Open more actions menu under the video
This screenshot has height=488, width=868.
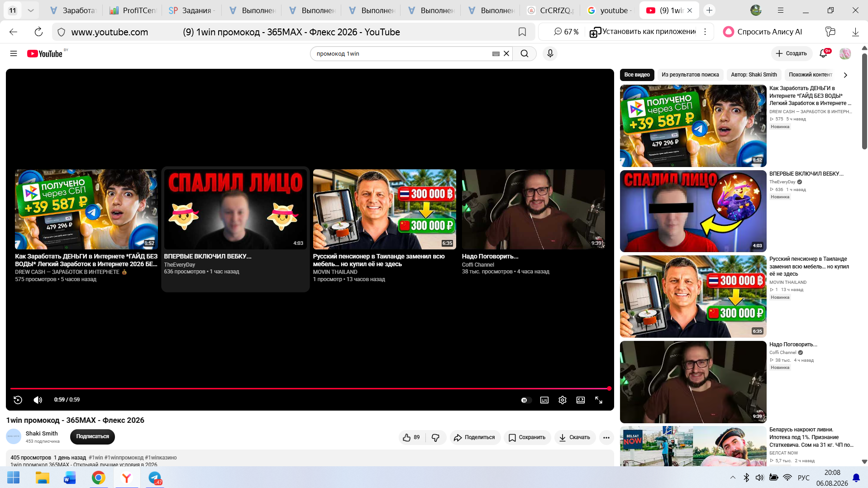(606, 437)
